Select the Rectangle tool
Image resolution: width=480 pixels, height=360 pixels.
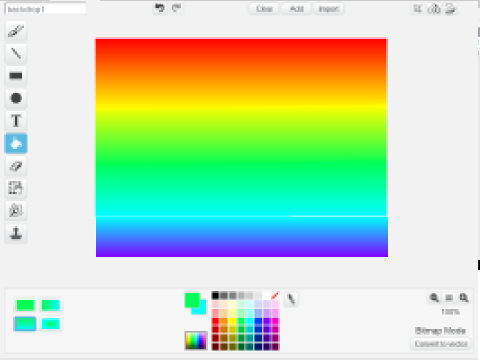tap(16, 76)
